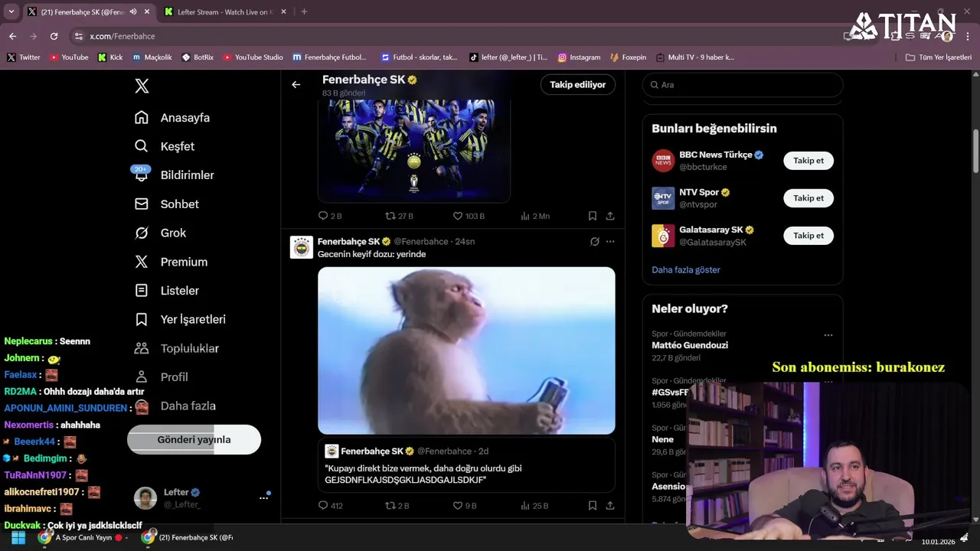The height and width of the screenshot is (551, 980).
Task: Open Twitter bookmark
Action: (24, 57)
